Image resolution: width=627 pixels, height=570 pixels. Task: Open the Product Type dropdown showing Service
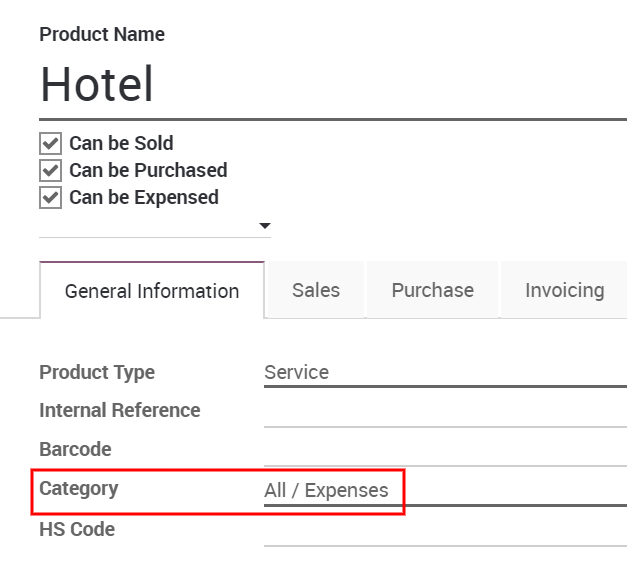pos(444,373)
